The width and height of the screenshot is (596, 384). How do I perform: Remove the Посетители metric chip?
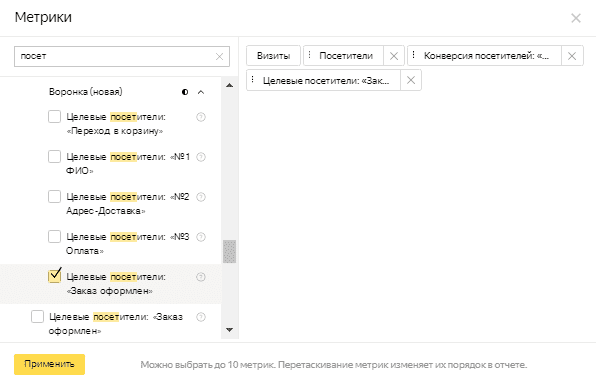point(394,56)
